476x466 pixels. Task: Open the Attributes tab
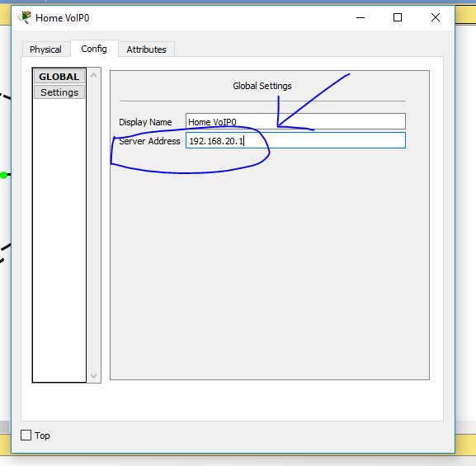pyautogui.click(x=146, y=49)
